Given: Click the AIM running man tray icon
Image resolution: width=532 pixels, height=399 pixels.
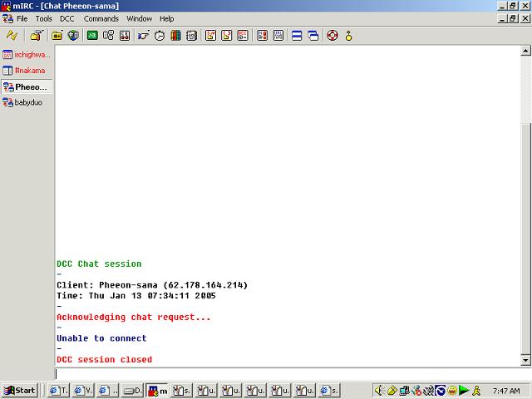Looking at the screenshot, I should click(476, 391).
